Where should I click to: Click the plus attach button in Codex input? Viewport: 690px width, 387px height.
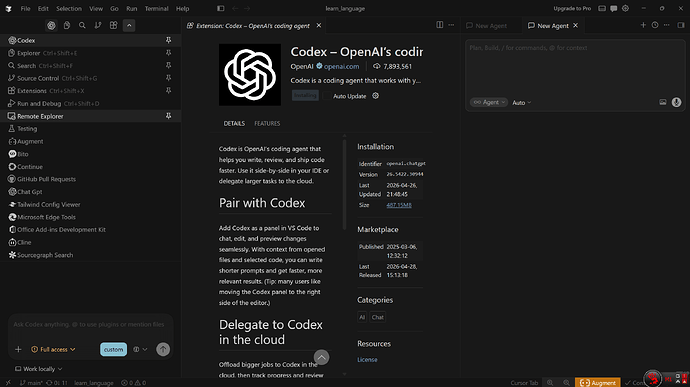pyautogui.click(x=18, y=349)
